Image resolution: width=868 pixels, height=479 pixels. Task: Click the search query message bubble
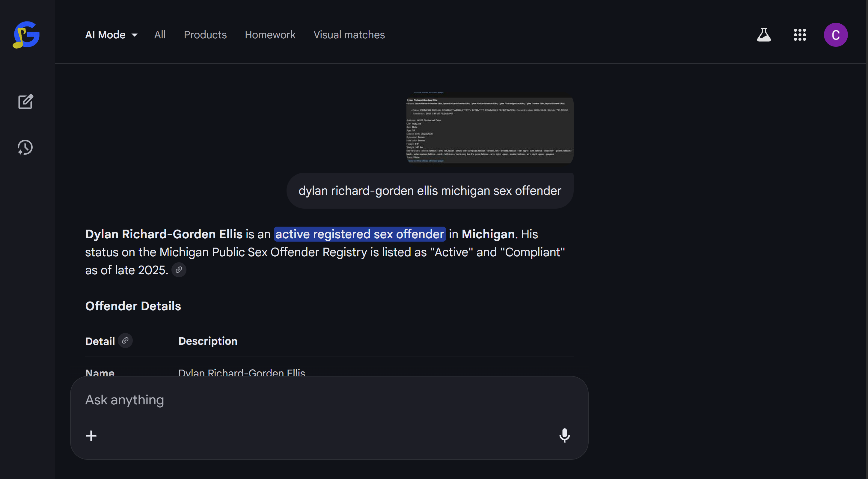coord(430,190)
